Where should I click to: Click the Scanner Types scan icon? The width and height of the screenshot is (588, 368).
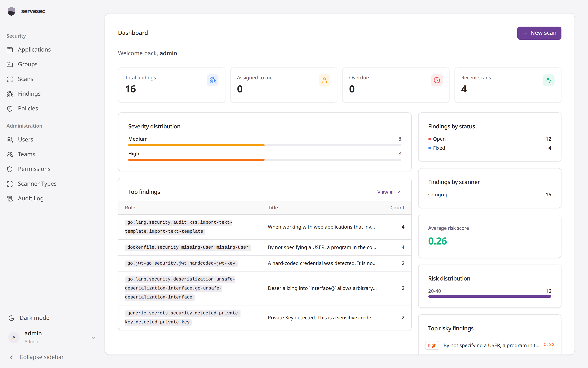click(10, 184)
